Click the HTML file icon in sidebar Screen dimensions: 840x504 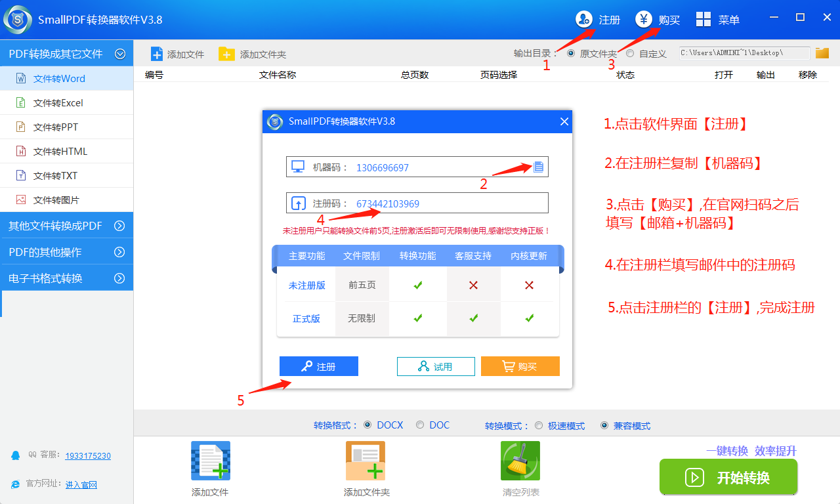click(21, 152)
